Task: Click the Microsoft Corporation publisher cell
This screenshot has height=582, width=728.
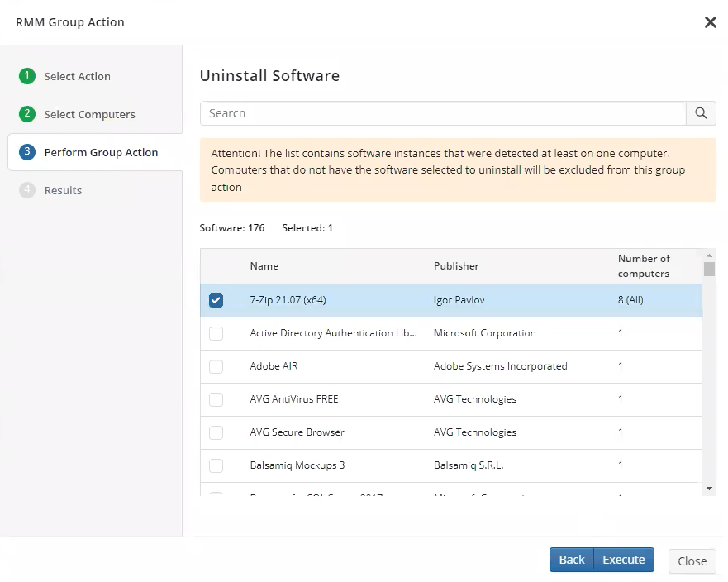Action: coord(485,333)
